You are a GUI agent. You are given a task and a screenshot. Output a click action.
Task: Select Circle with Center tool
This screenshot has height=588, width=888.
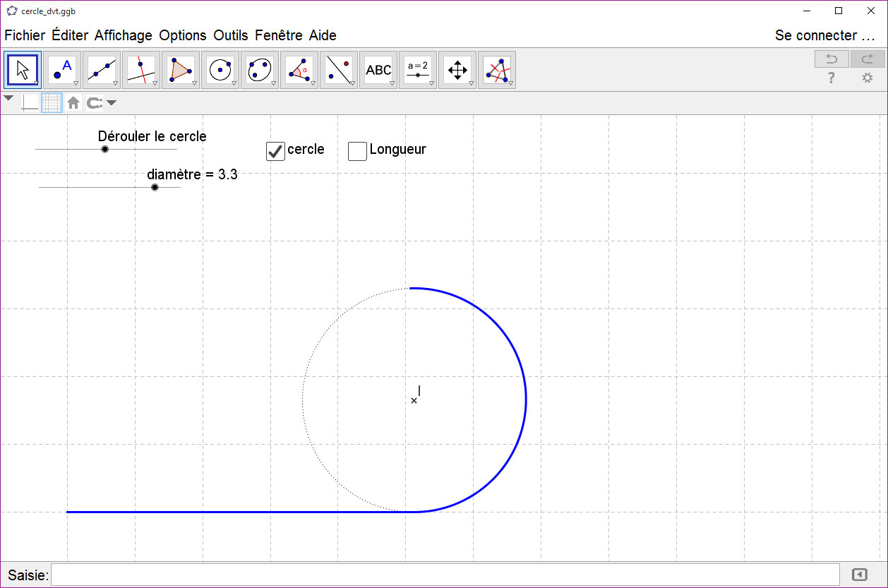tap(220, 69)
